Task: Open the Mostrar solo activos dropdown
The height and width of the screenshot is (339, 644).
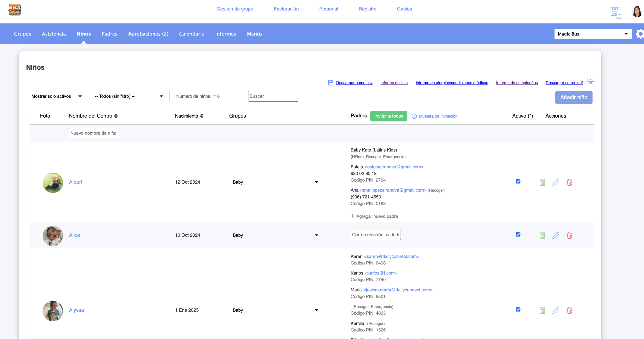Action: coord(59,96)
